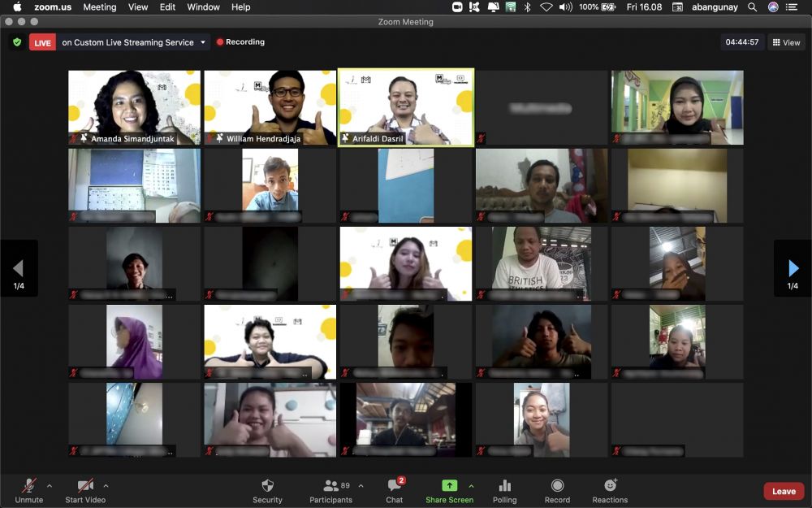Expand the video options arrow beside Start Video
812x508 pixels.
click(106, 486)
